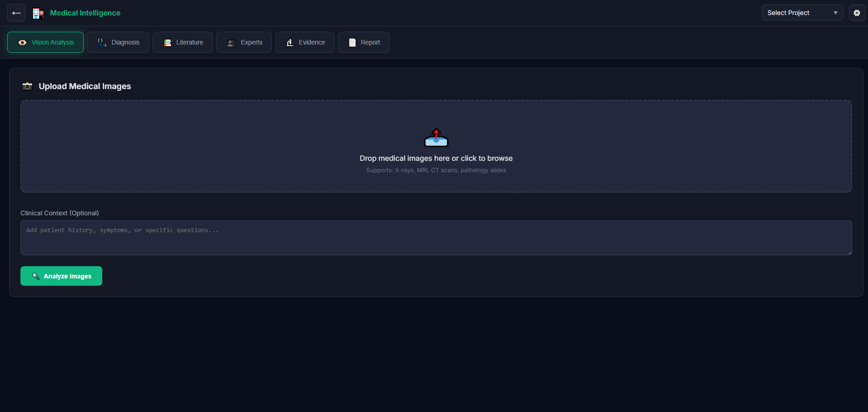Click the stethoscope icon on Diagnosis tab

tap(102, 43)
